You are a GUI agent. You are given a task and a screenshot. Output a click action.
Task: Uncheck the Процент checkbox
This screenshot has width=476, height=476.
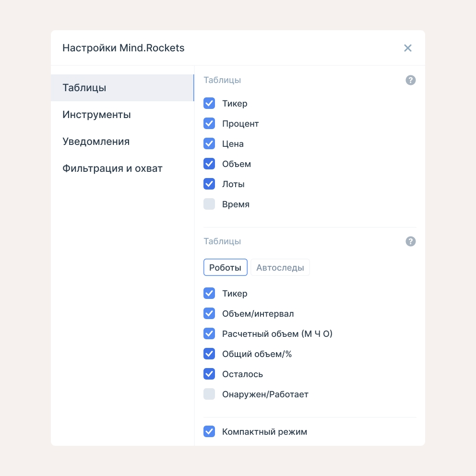pos(209,123)
